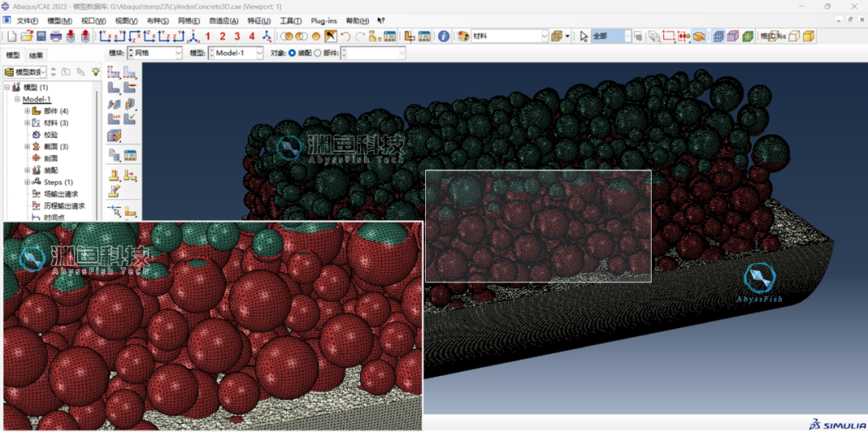Open the 文件(F) menu
Image resolution: width=868 pixels, height=432 pixels.
click(x=27, y=21)
